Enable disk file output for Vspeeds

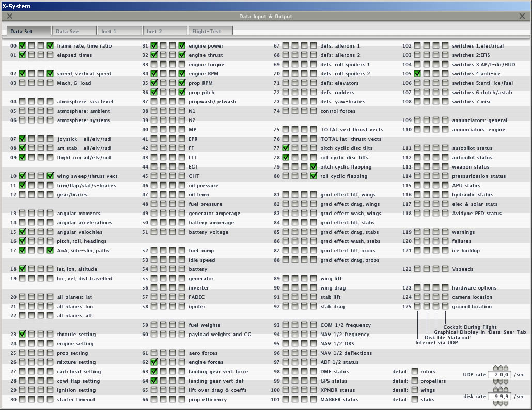[427, 269]
